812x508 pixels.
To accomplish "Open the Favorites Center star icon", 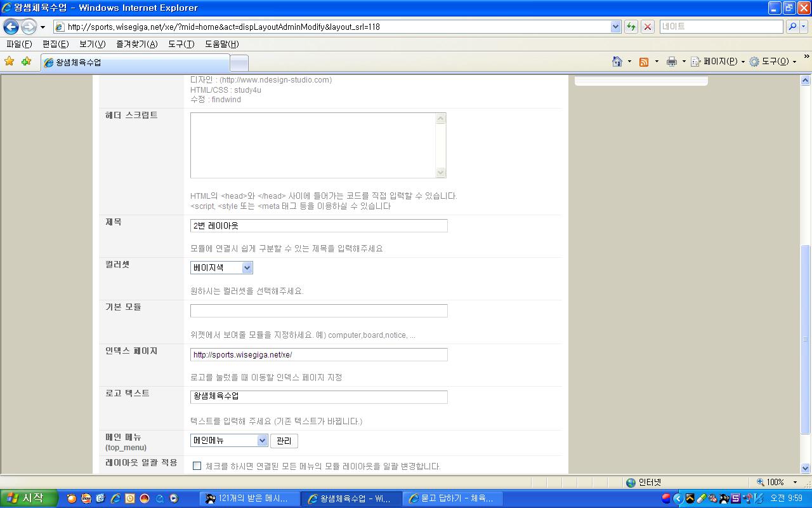I will 10,62.
